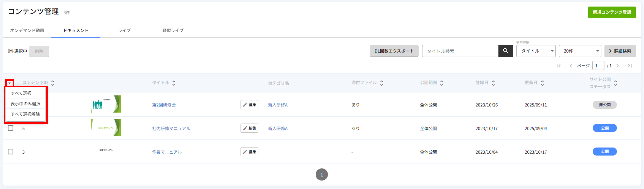Edit 作業マニュアル with 編集 button

249,152
